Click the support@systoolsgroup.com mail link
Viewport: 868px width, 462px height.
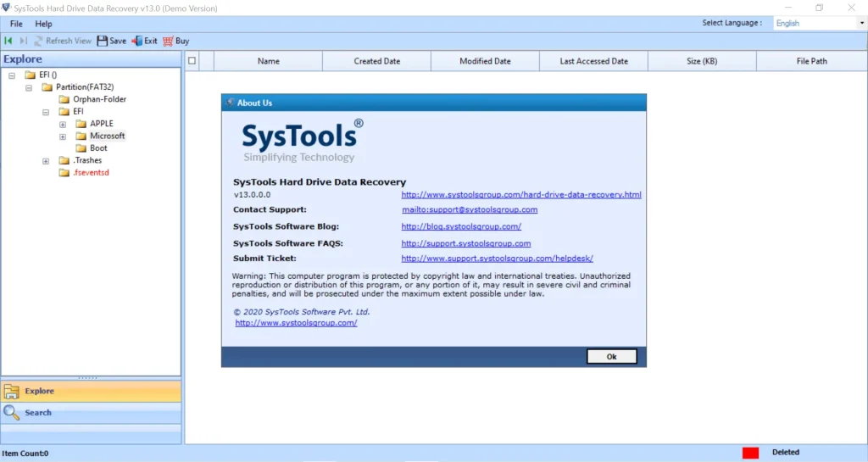(470, 209)
